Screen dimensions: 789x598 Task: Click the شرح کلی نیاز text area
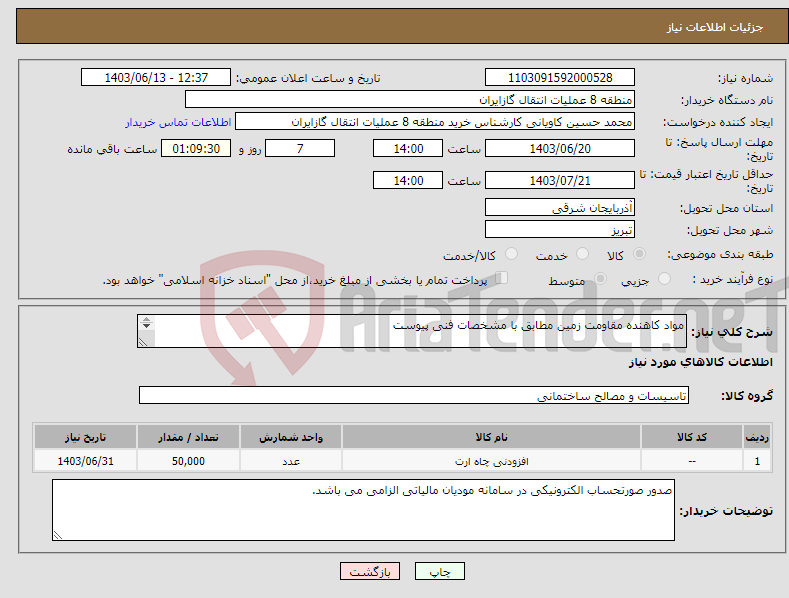tap(412, 331)
